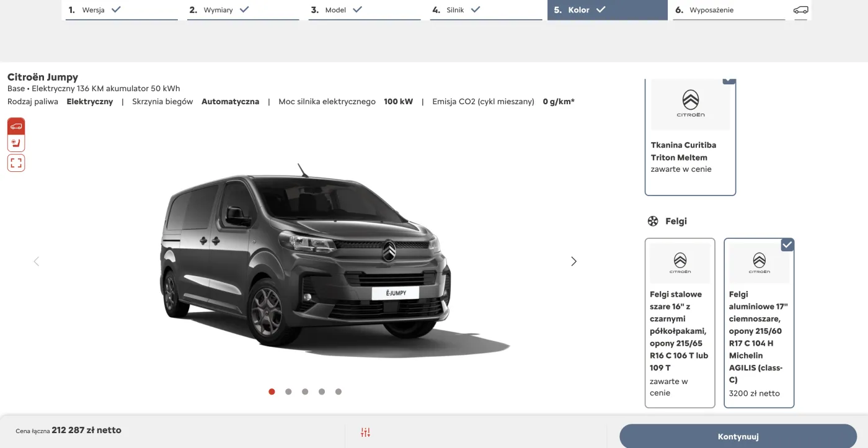Select steel grey 16" wheels option
The height and width of the screenshot is (448, 868).
(680, 323)
